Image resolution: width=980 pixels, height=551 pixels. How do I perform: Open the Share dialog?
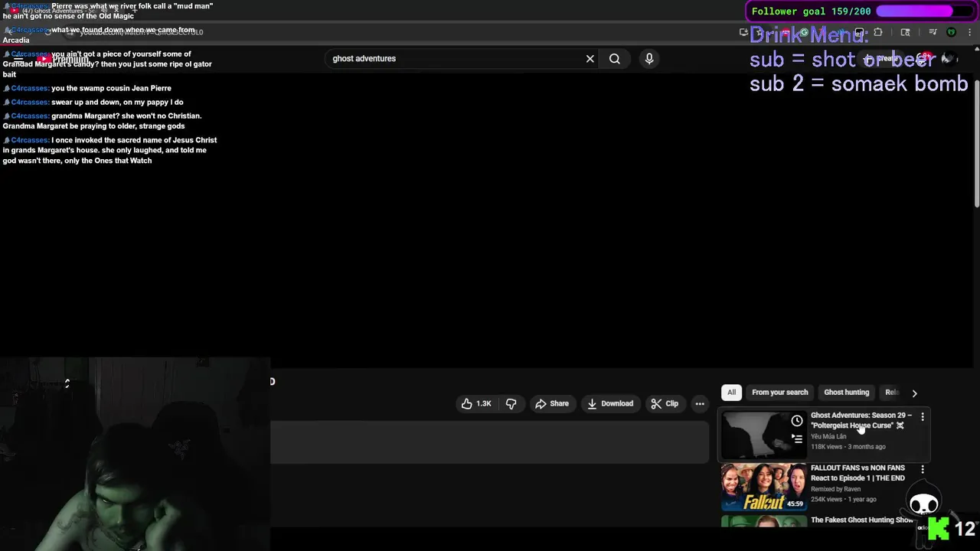tap(552, 403)
